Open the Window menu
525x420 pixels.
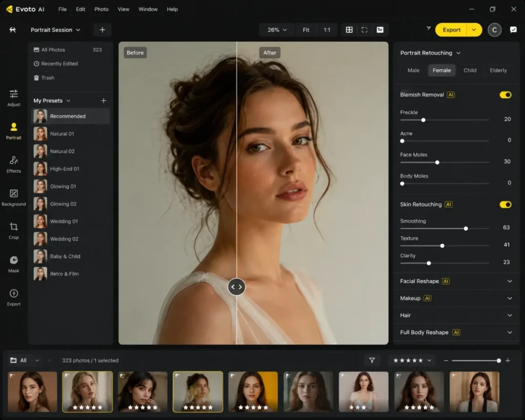pyautogui.click(x=148, y=9)
